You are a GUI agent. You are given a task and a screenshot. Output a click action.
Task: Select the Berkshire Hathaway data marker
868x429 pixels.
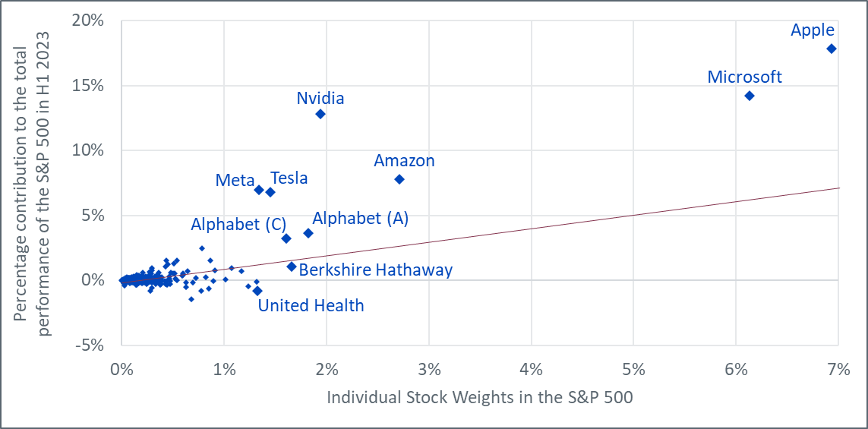tap(292, 267)
